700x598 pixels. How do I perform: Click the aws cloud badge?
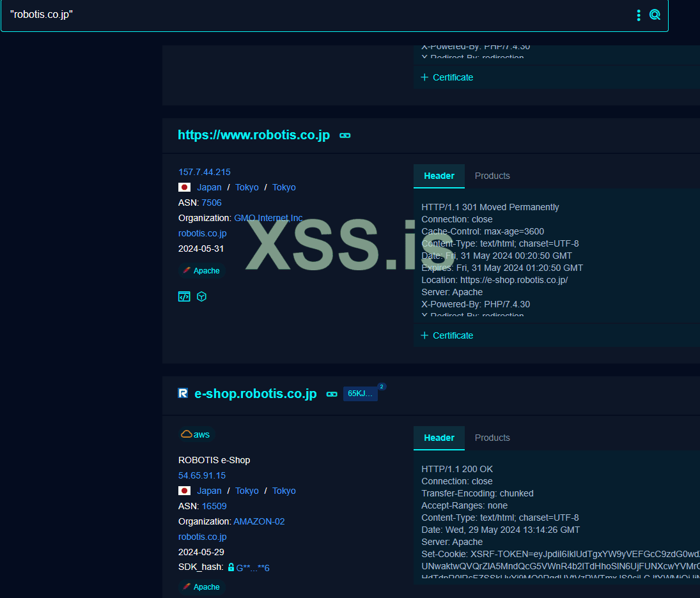pyautogui.click(x=196, y=434)
